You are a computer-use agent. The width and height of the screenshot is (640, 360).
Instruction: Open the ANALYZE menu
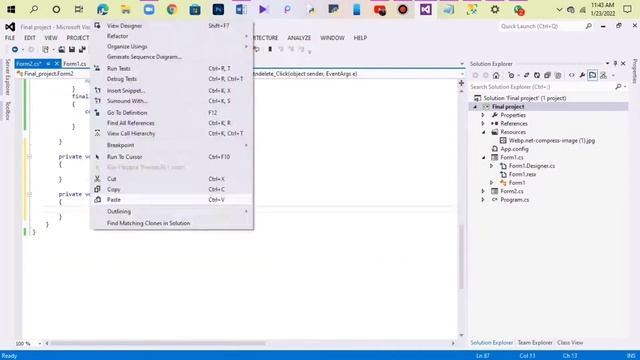click(299, 38)
